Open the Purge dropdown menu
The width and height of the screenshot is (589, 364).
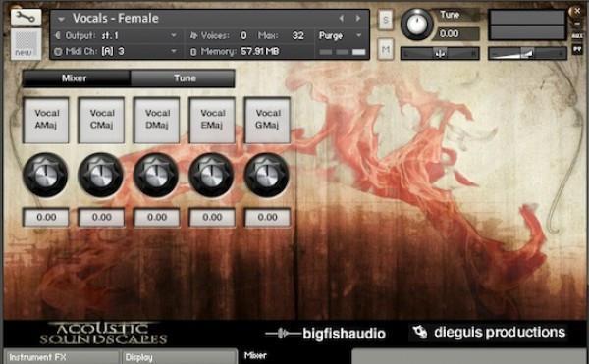point(341,35)
